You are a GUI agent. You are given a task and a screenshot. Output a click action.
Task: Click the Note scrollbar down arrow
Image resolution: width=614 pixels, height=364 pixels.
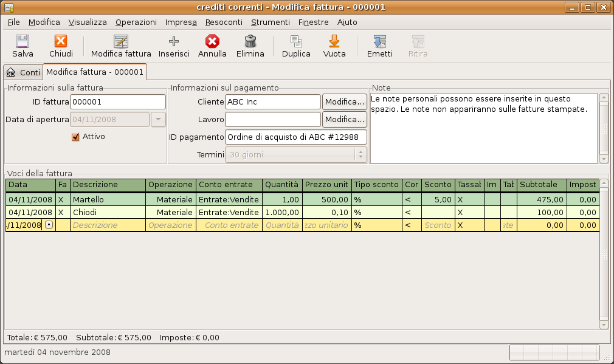click(604, 159)
